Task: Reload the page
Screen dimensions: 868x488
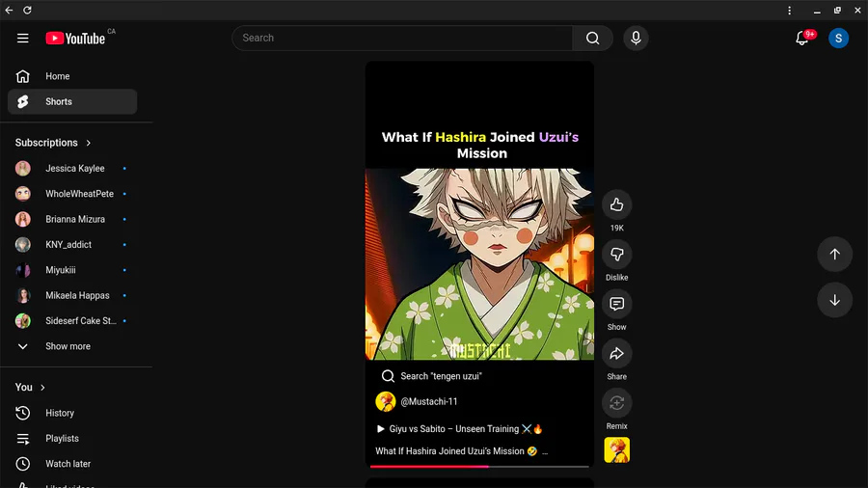Action: [27, 10]
